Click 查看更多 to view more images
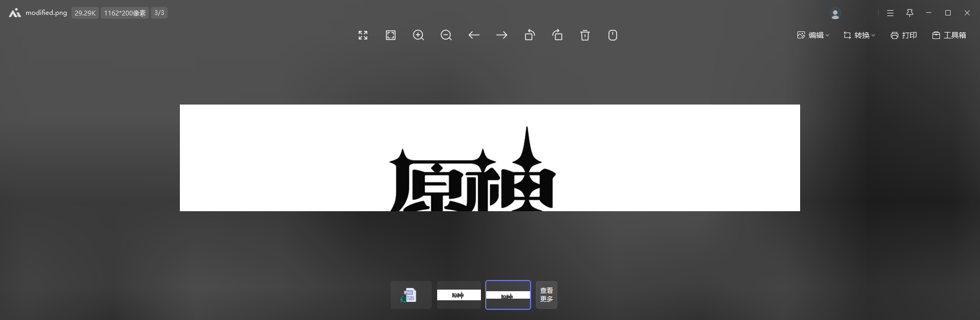 547,295
